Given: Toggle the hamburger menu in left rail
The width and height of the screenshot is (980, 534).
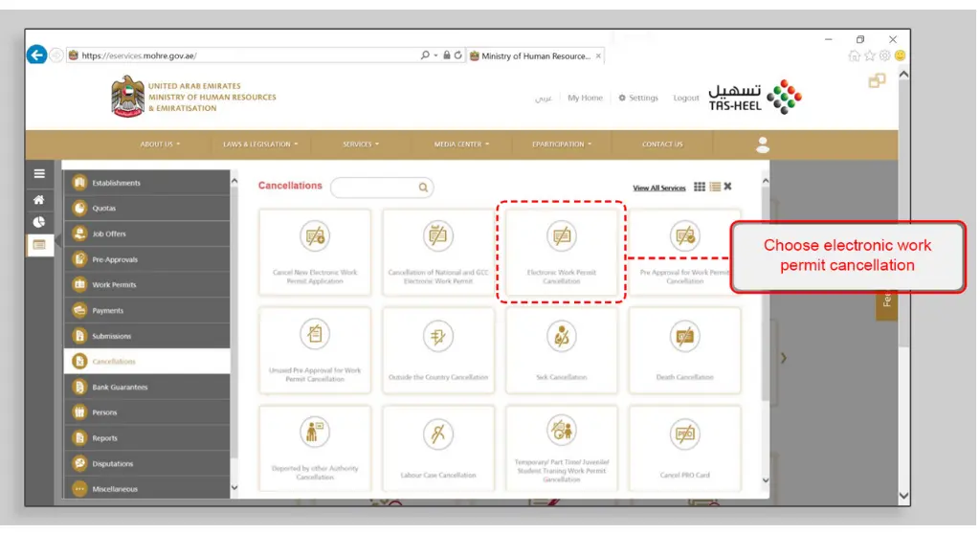Looking at the screenshot, I should [38, 174].
